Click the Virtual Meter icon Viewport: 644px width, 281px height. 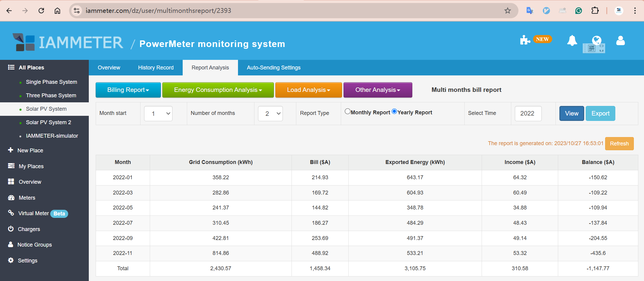pyautogui.click(x=11, y=213)
